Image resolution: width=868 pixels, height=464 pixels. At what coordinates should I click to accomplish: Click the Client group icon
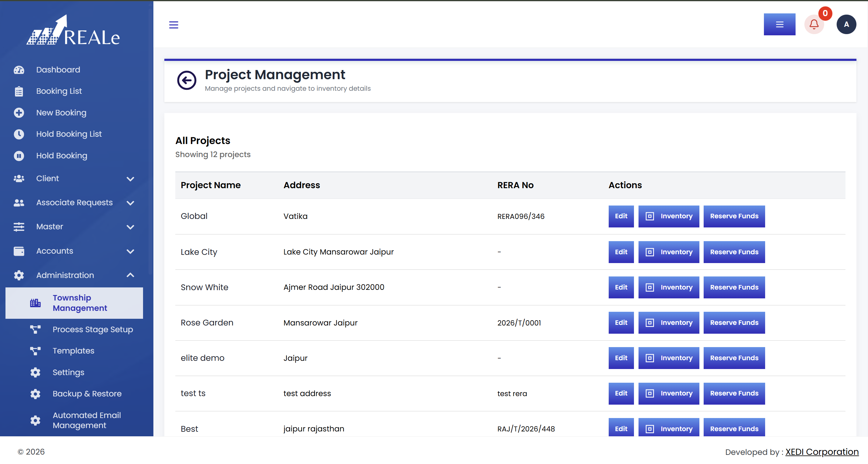pyautogui.click(x=19, y=179)
